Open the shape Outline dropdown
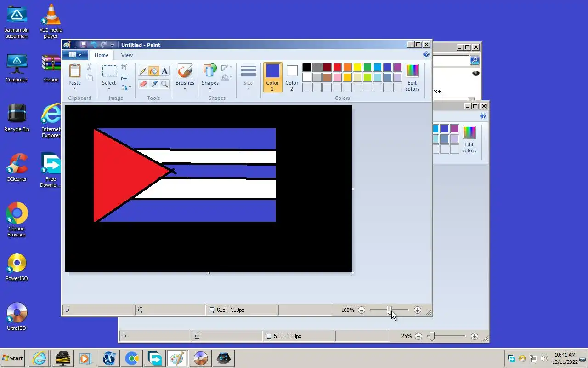 point(226,68)
